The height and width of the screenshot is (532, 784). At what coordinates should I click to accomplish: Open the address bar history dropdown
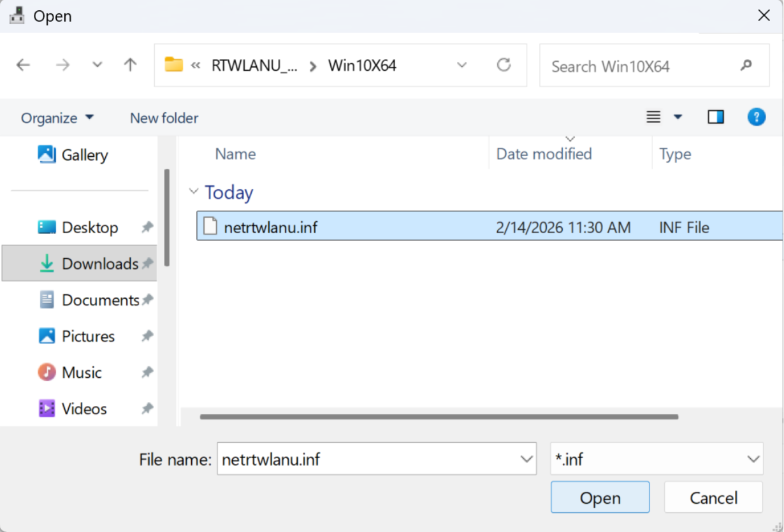[462, 65]
